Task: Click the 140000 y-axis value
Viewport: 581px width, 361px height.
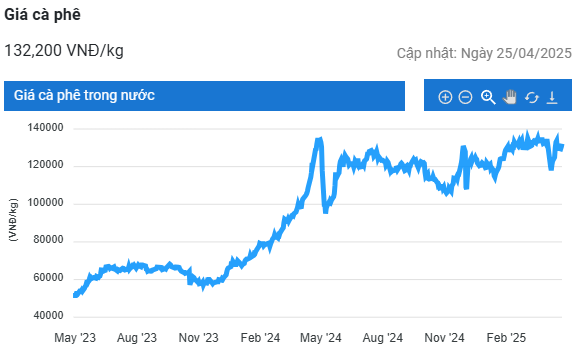Action: (x=45, y=127)
